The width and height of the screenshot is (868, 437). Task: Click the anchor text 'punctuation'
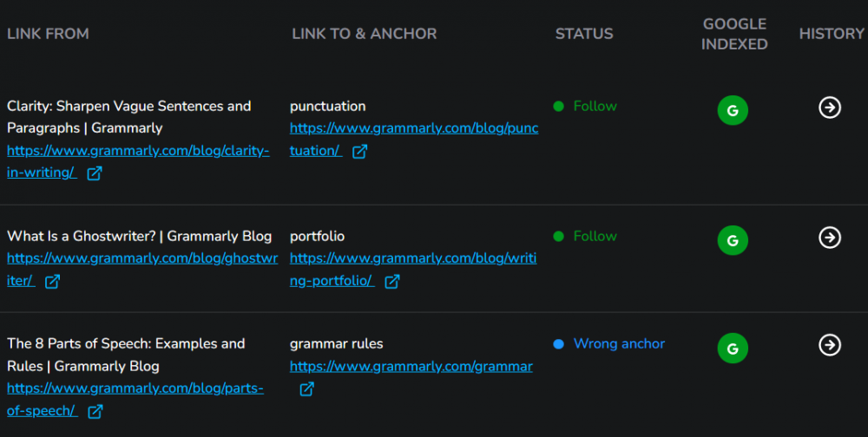tap(328, 106)
